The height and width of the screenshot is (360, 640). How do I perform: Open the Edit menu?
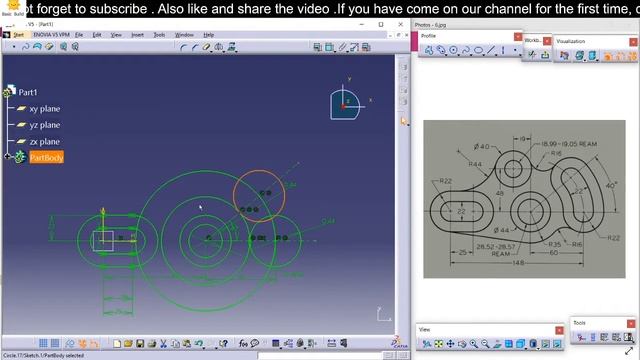97,35
